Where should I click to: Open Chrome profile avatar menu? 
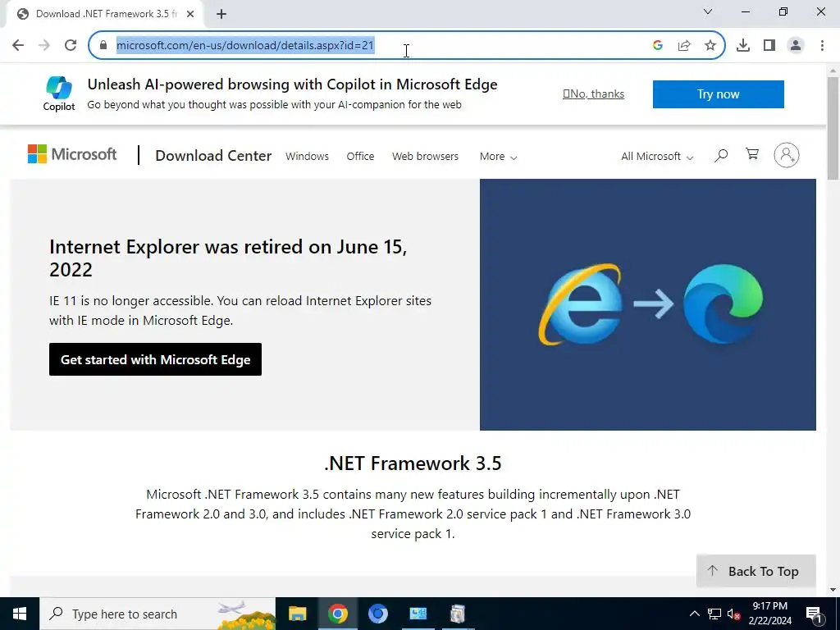tap(796, 45)
